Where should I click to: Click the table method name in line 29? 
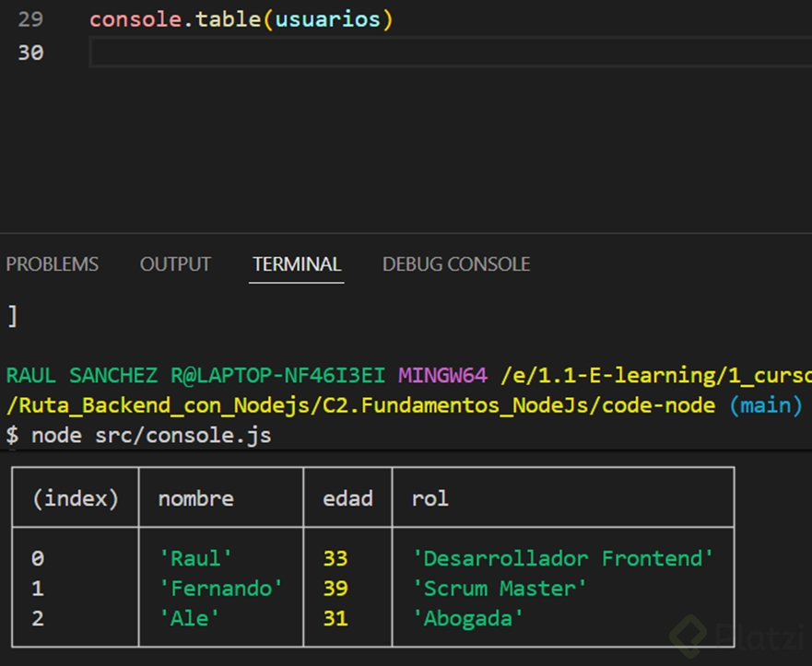click(228, 19)
